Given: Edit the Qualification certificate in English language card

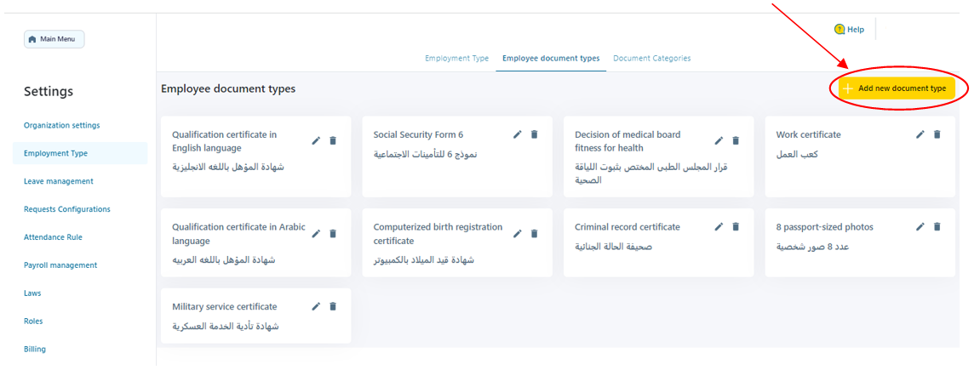Looking at the screenshot, I should [316, 140].
